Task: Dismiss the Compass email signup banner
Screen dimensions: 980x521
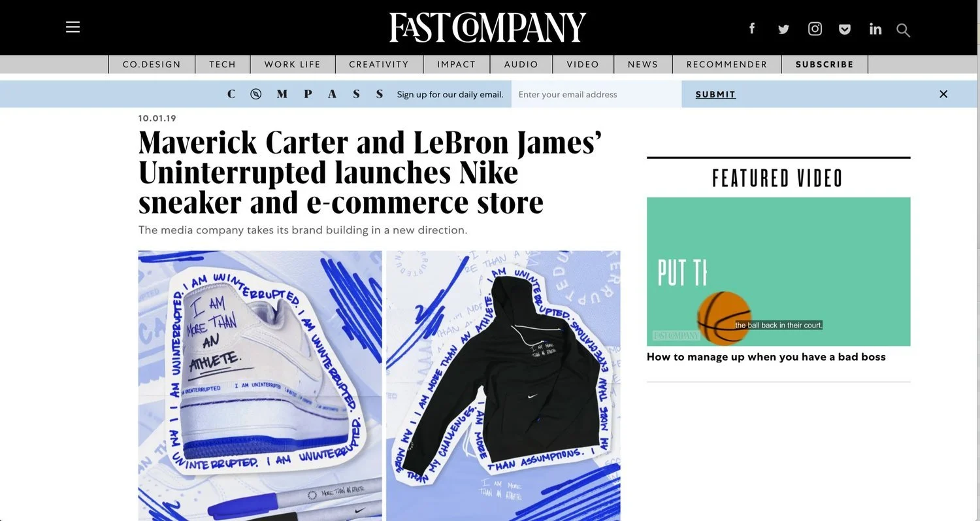Action: click(x=943, y=94)
